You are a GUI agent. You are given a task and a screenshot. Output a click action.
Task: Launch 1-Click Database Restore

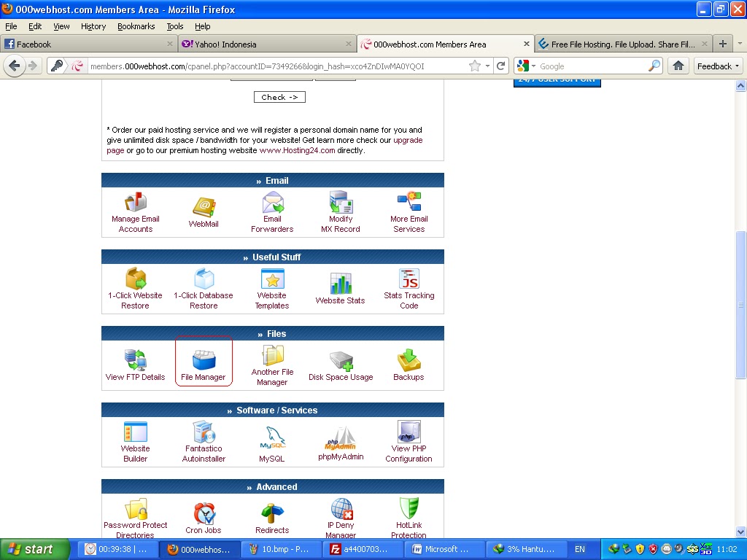click(x=204, y=279)
